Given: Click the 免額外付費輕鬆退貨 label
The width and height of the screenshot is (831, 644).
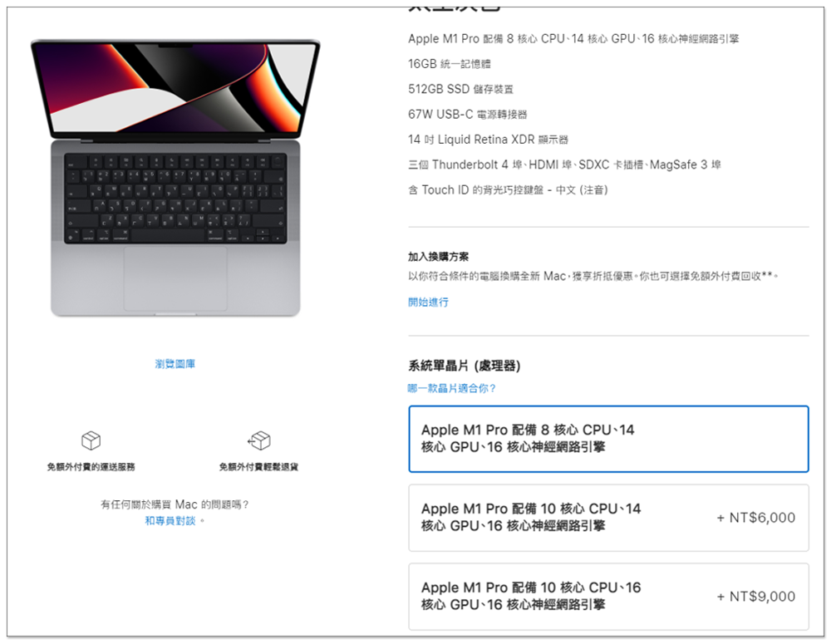Looking at the screenshot, I should [x=258, y=466].
